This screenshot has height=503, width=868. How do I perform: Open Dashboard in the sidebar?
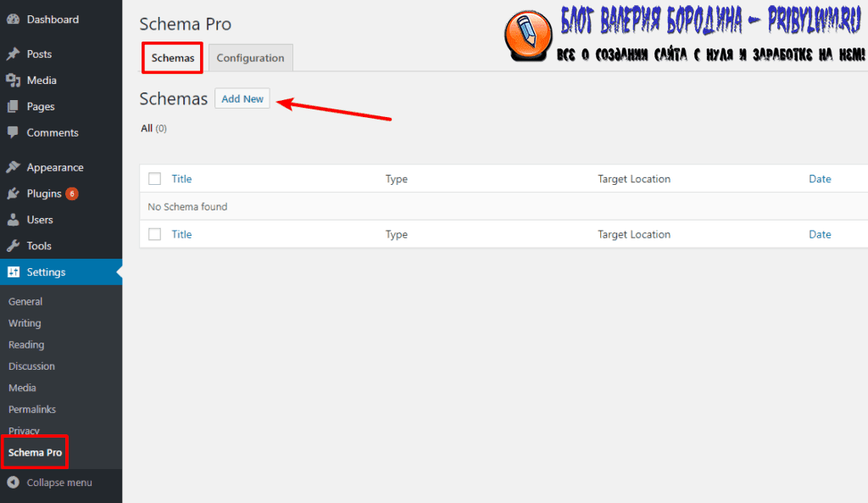(53, 20)
